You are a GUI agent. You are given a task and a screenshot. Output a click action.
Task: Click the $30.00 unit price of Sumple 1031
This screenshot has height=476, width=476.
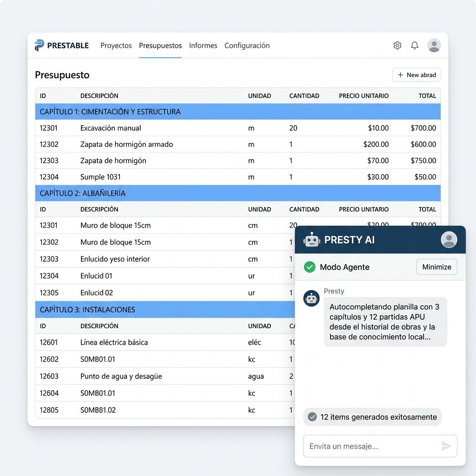coord(377,177)
